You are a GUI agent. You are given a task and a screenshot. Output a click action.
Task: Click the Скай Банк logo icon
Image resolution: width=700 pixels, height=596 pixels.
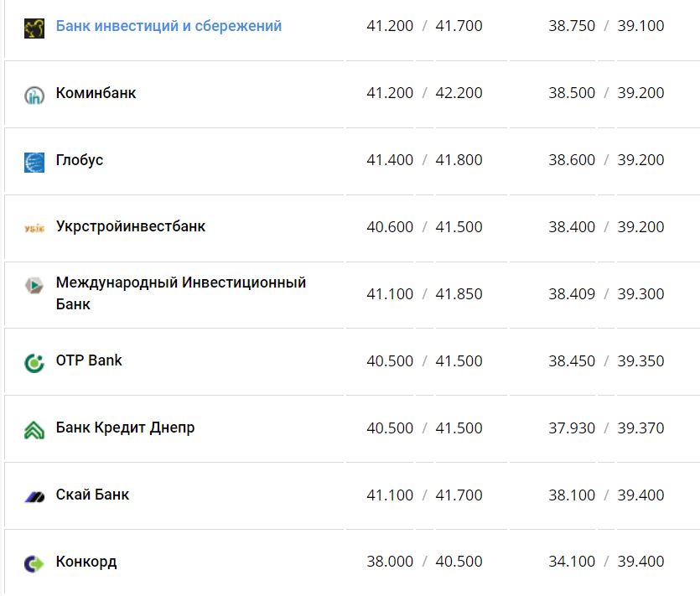coord(34,497)
